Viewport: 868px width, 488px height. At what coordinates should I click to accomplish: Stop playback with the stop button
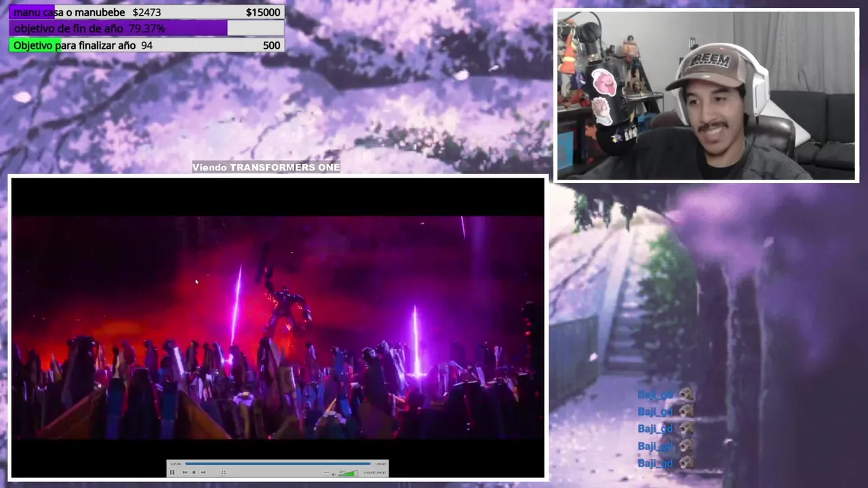(194, 472)
